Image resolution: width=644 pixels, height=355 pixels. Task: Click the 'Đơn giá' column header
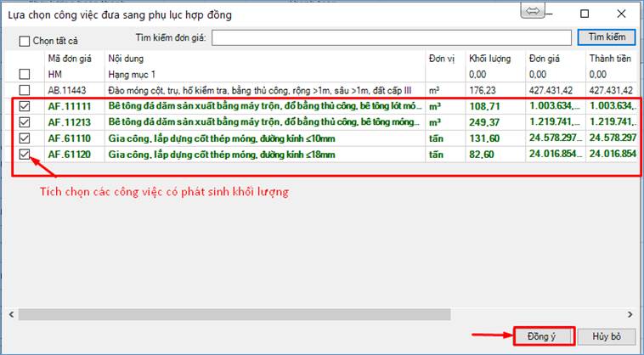[544, 59]
